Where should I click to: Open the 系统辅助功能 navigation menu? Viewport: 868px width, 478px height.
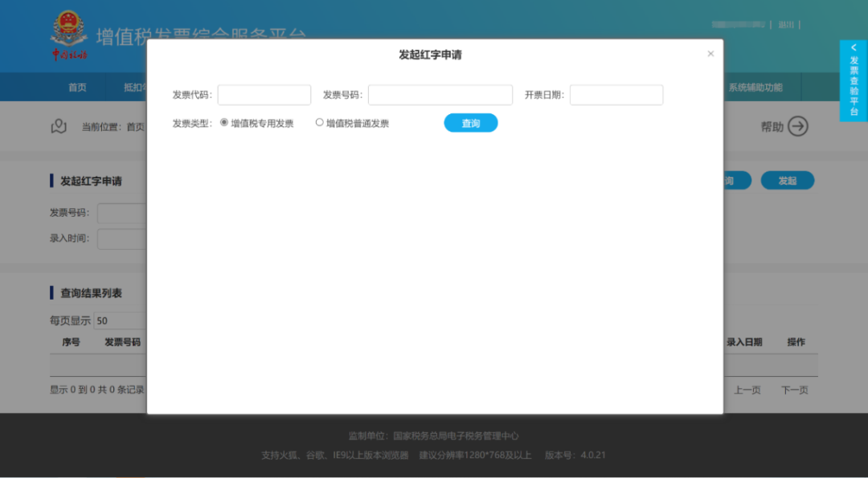755,88
